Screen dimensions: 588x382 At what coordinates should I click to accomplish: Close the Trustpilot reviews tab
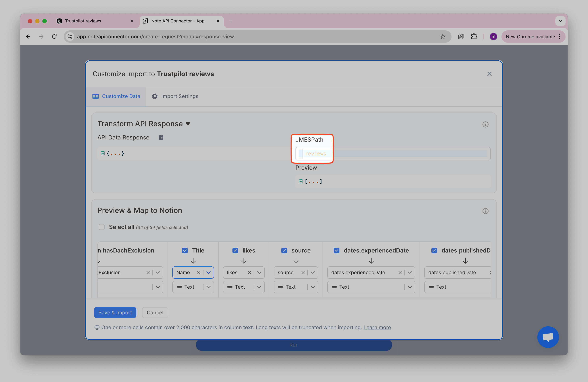coord(132,21)
